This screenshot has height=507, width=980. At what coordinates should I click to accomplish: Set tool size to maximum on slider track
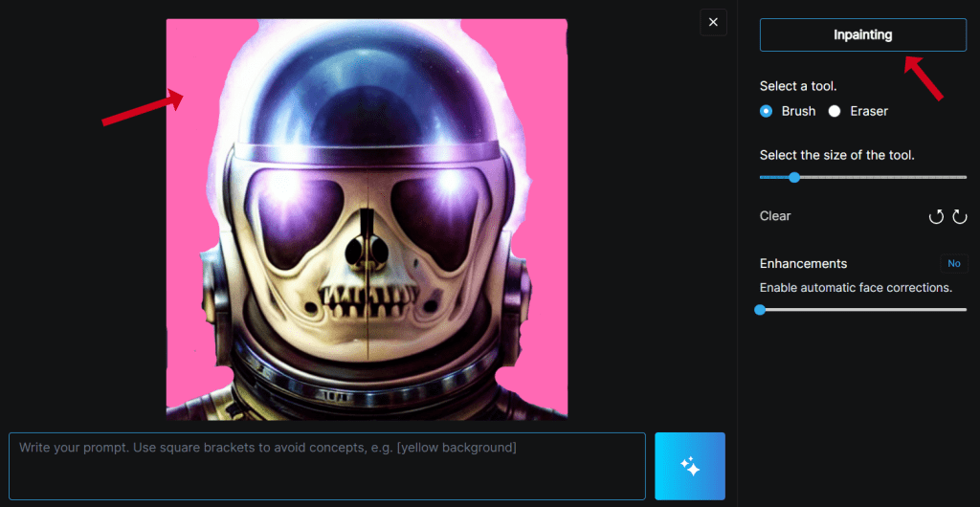point(965,177)
